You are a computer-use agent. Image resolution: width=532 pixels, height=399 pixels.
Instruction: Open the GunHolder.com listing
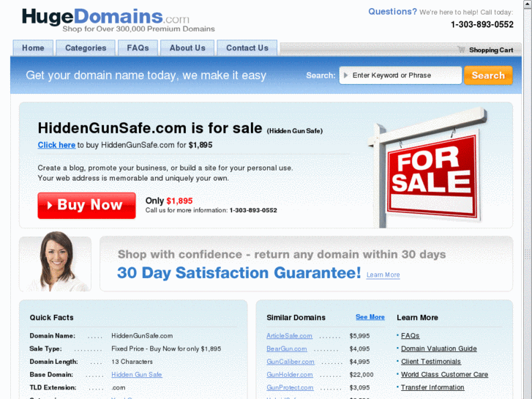pyautogui.click(x=289, y=375)
